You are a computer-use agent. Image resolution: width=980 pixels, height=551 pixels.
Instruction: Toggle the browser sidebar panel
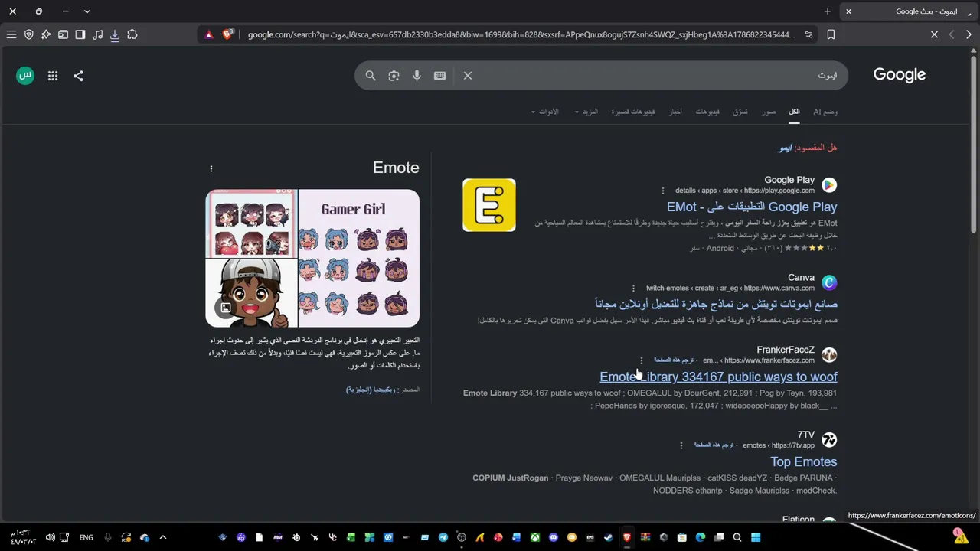point(80,34)
